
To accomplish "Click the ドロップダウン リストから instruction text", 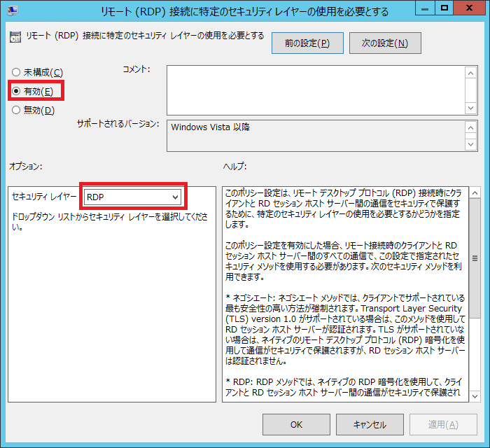I will 110,222.
